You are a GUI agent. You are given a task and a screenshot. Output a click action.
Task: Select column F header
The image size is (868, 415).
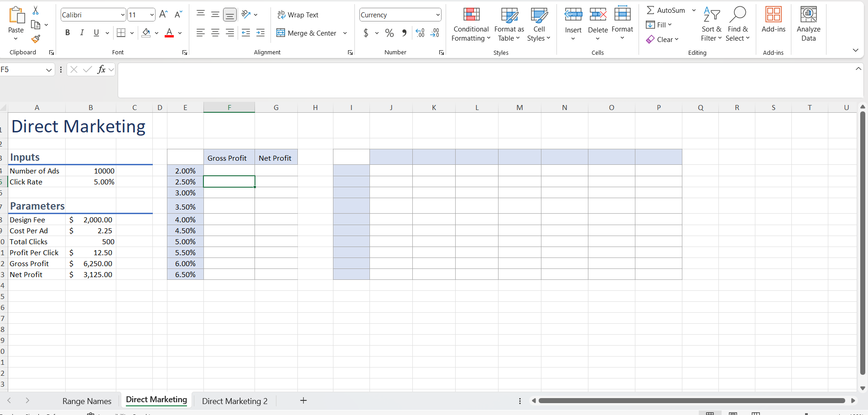click(x=229, y=107)
